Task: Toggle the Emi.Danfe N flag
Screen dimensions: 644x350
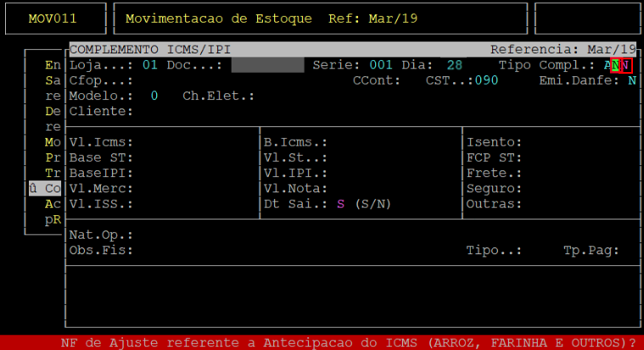Action: pos(631,81)
